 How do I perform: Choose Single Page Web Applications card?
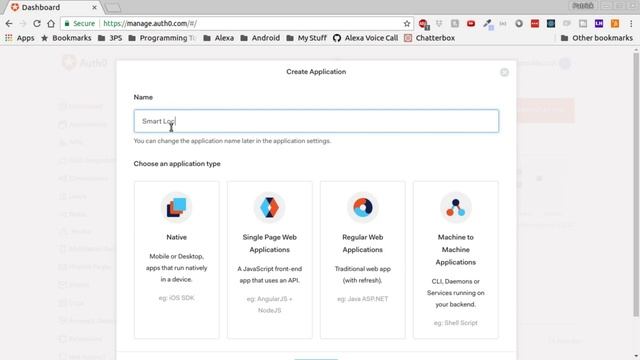[270, 260]
